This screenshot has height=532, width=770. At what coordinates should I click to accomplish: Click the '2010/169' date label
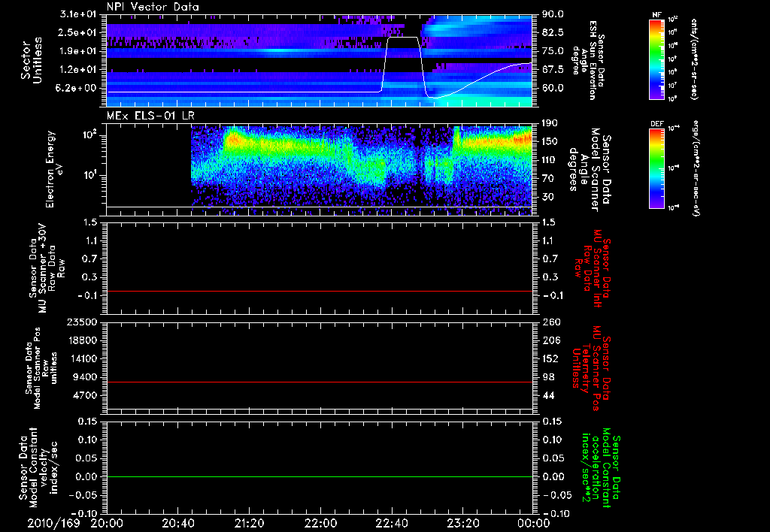click(53, 523)
